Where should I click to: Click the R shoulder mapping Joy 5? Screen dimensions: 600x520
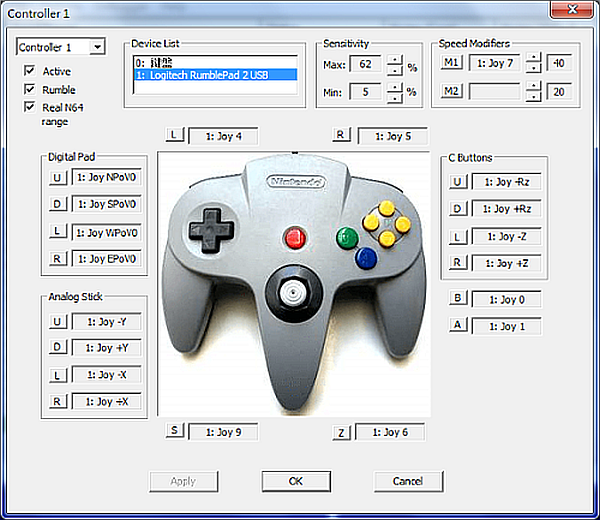tap(393, 136)
